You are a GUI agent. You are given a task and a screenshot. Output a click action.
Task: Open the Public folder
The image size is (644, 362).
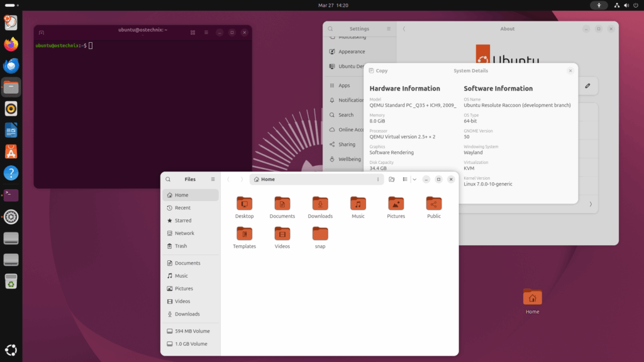434,207
